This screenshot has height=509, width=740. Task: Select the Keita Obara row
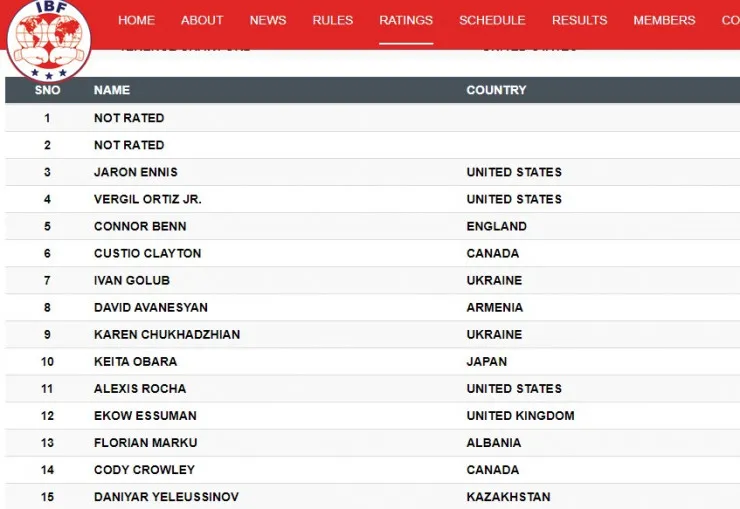point(372,362)
